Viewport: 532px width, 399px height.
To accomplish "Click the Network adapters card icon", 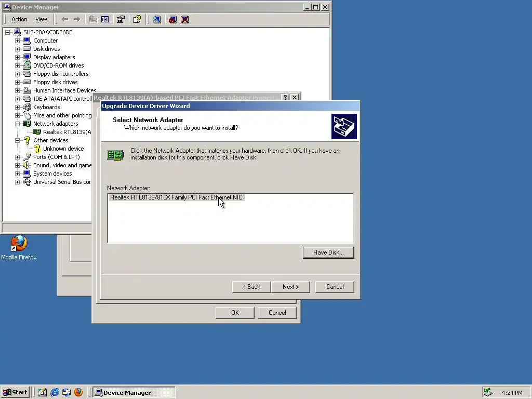I will [x=27, y=124].
